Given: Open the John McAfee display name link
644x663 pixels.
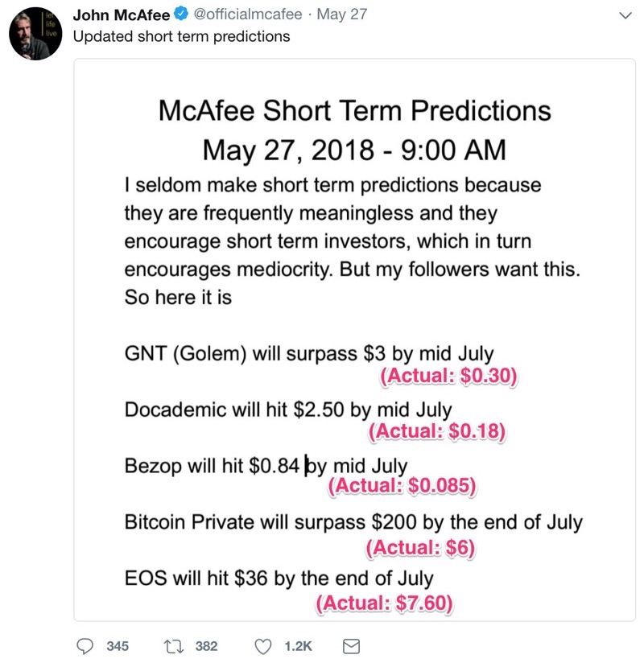Looking at the screenshot, I should pos(122,14).
